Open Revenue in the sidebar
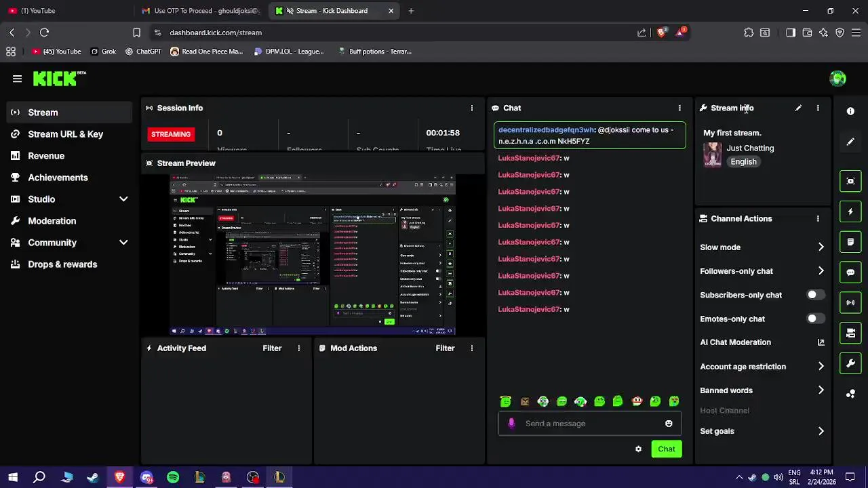This screenshot has width=868, height=488. tap(69, 156)
